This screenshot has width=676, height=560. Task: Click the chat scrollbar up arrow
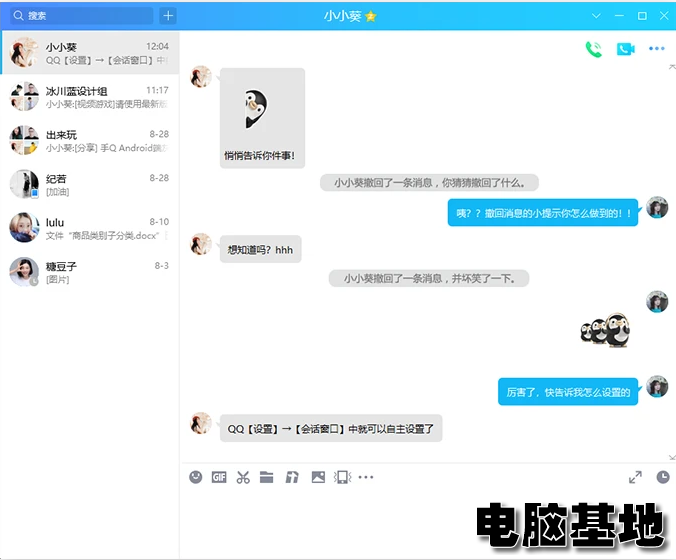click(x=672, y=67)
